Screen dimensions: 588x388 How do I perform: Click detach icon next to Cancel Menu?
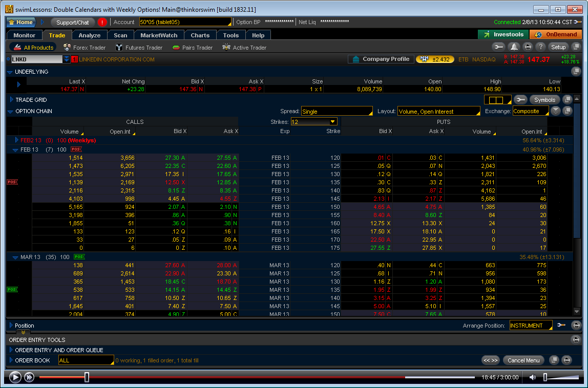click(x=554, y=360)
